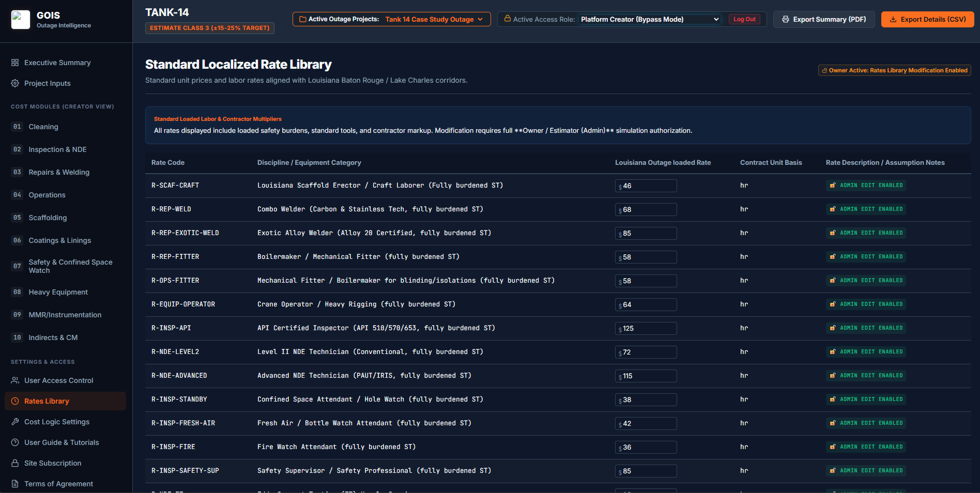Click the Terms of Agreement document icon
Screen dimensions: 980x493
(x=15, y=484)
